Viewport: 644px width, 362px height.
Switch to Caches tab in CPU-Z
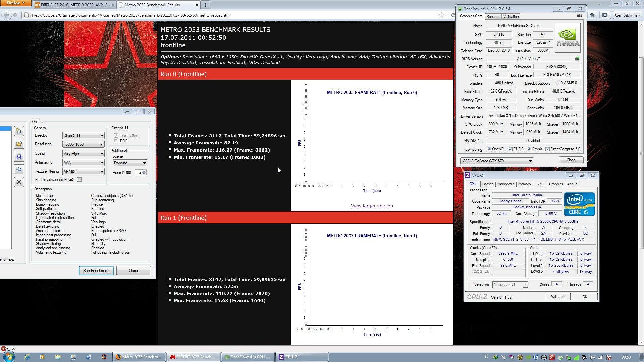click(x=487, y=184)
